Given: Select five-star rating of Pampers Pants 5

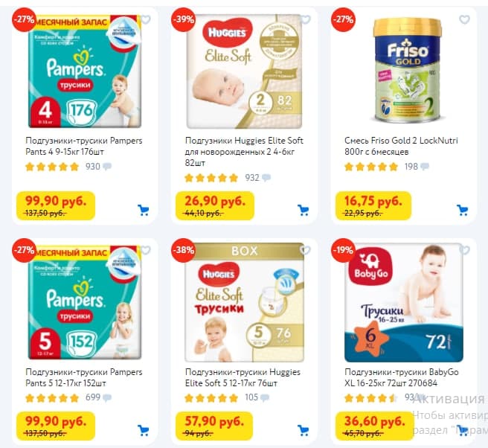Looking at the screenshot, I should (52, 397).
